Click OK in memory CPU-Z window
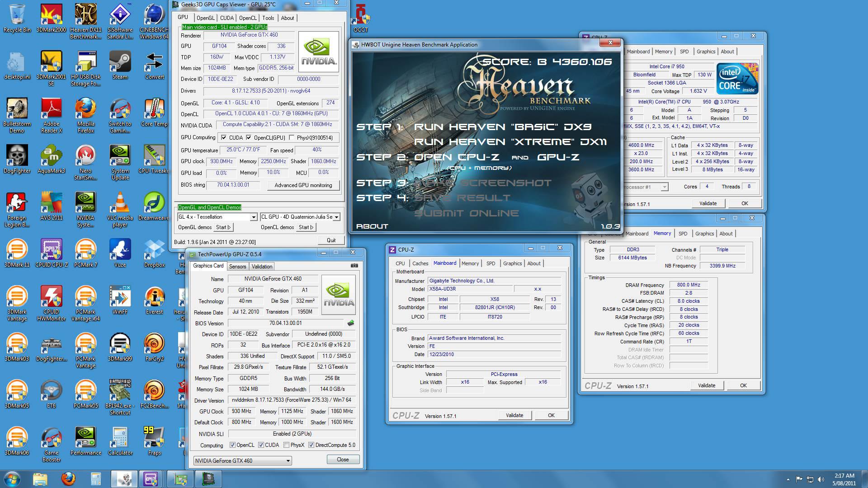Image resolution: width=868 pixels, height=488 pixels. tap(743, 385)
